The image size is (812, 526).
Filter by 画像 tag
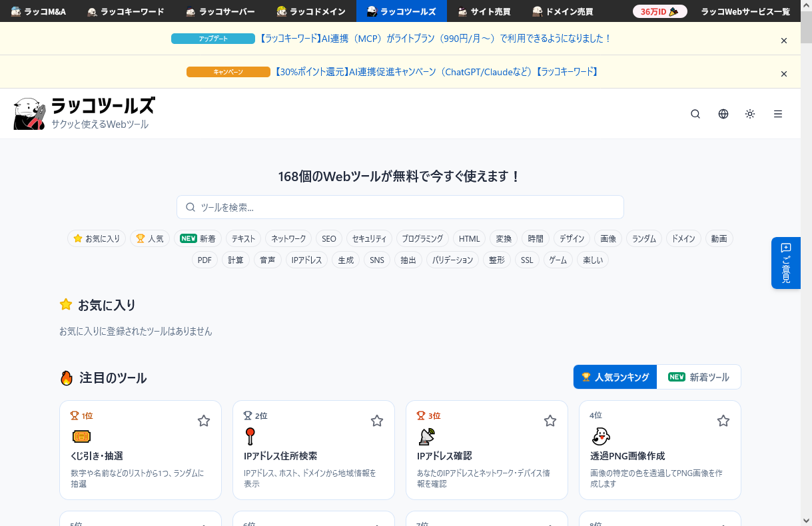608,238
